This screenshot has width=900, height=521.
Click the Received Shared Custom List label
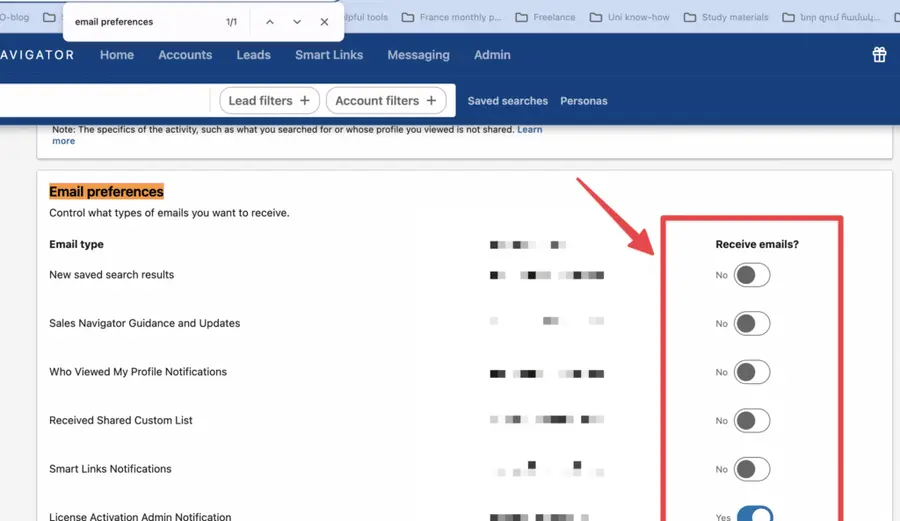(121, 421)
